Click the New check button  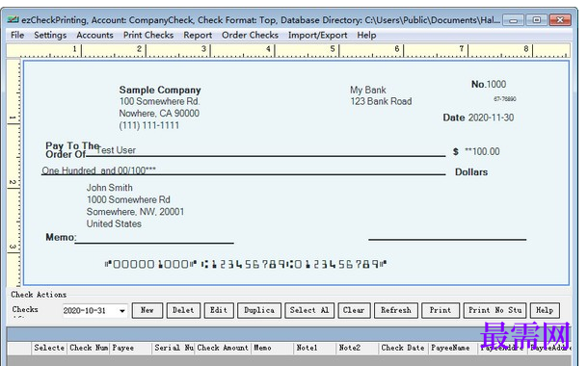point(147,310)
